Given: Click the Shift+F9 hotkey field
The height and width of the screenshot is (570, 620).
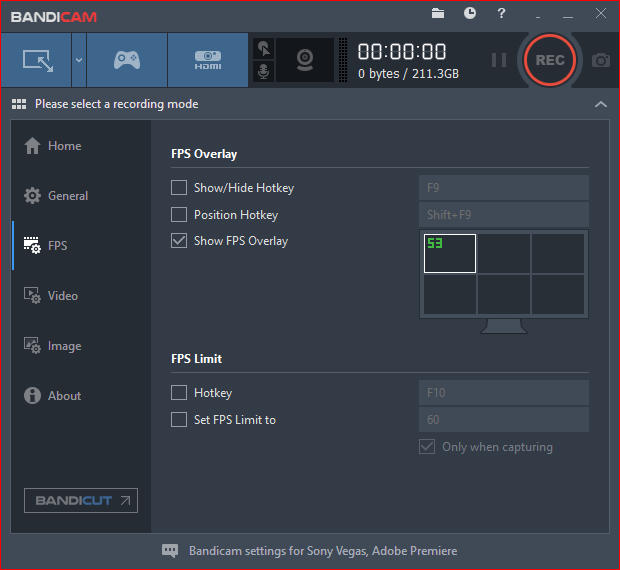Looking at the screenshot, I should pos(504,215).
